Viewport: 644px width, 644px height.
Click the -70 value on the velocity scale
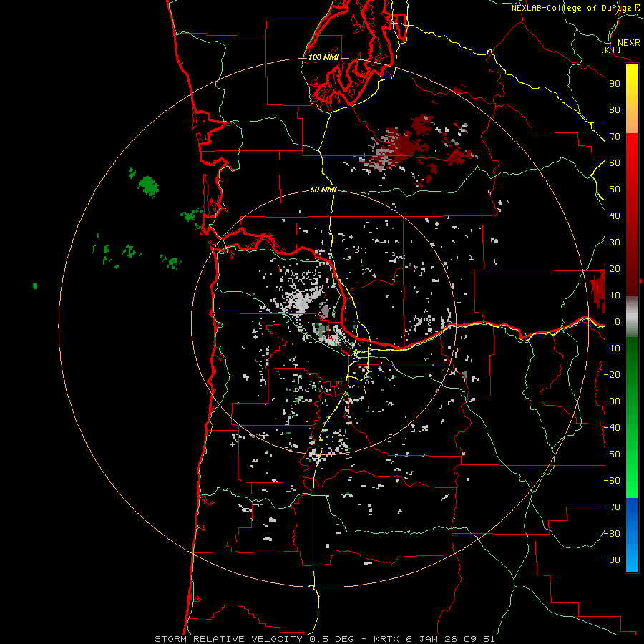[x=612, y=507]
